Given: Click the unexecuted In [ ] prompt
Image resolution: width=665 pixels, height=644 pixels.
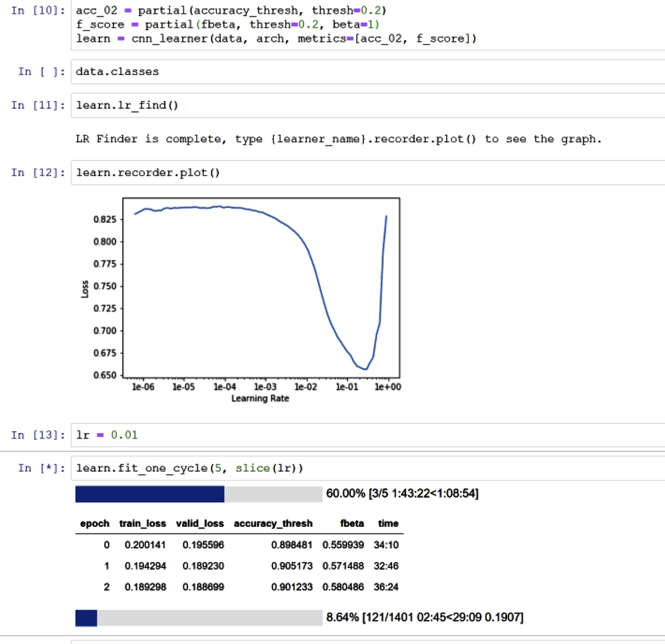Looking at the screenshot, I should coord(41,72).
